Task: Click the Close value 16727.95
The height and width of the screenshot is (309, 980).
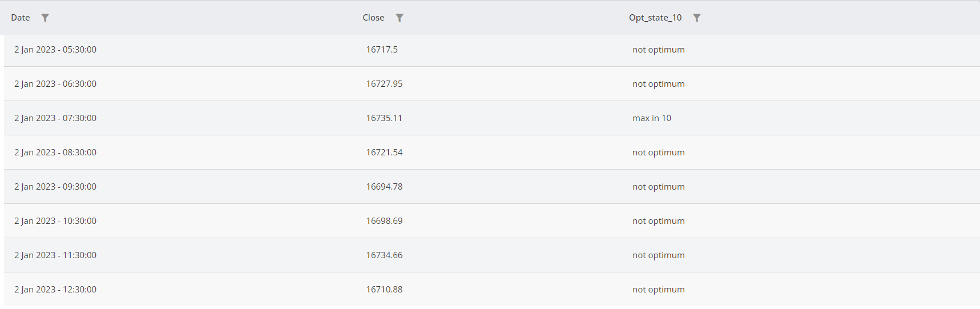Action: pyautogui.click(x=384, y=84)
